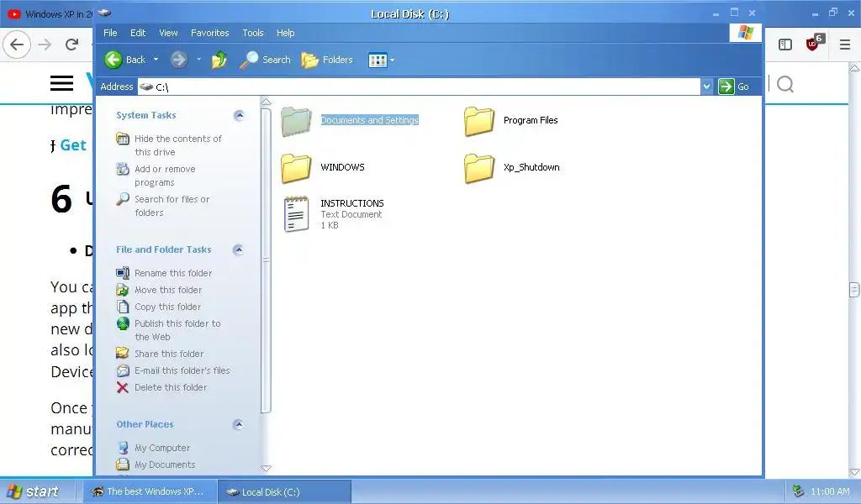Click task pane scrollbar down arrow
The image size is (861, 504).
(x=267, y=469)
